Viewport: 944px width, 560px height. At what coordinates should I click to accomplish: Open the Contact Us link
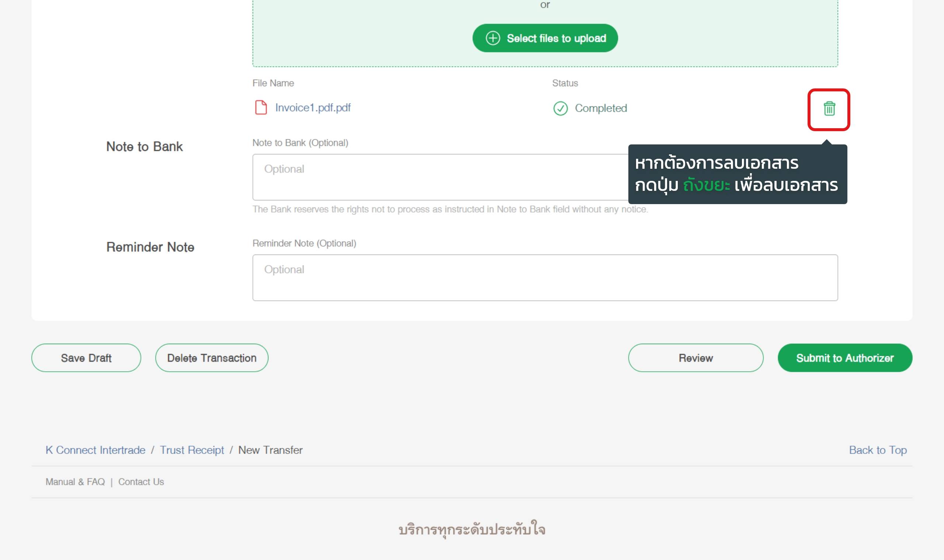pos(141,482)
